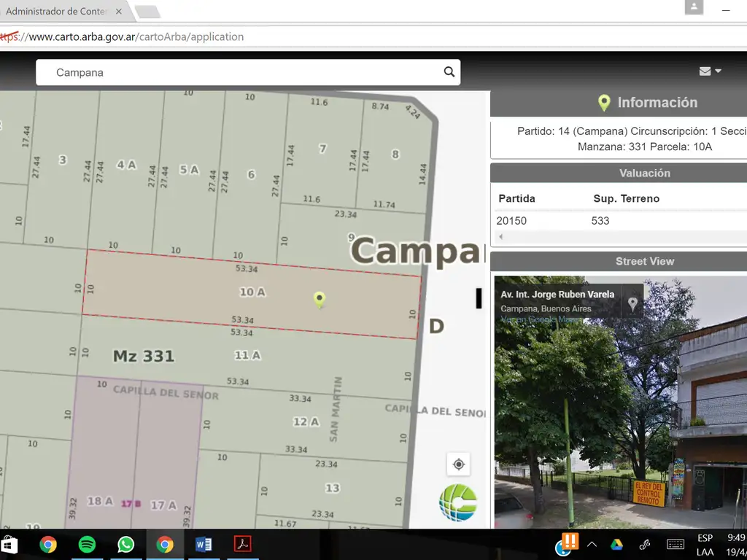The image size is (747, 560).
Task: Click the Campana search input field
Action: point(241,72)
